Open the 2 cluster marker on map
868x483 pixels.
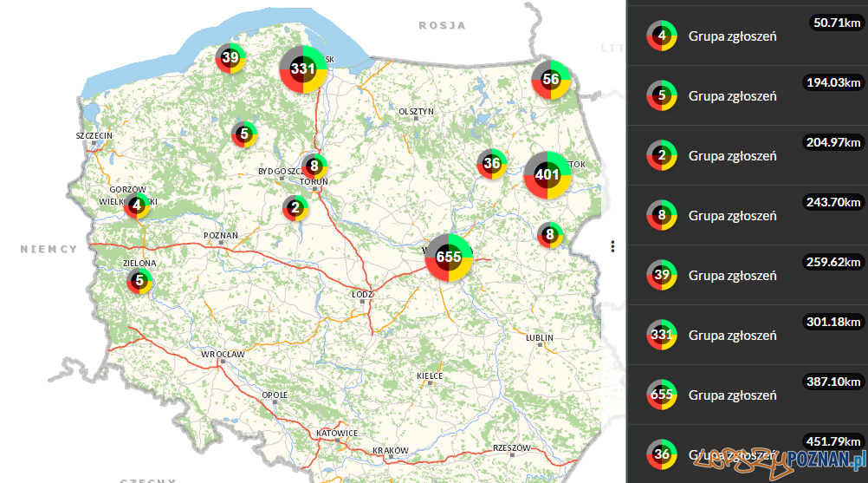pos(295,208)
